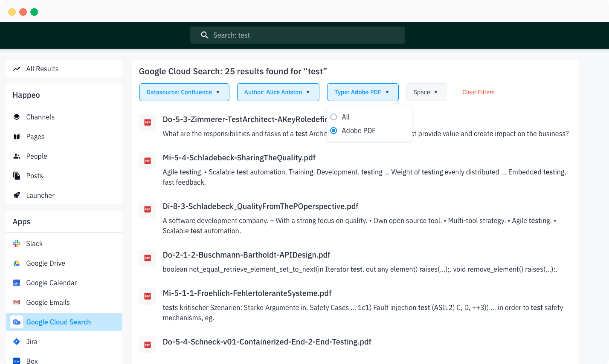
Task: Expand the Space filter dropdown
Action: pos(427,92)
